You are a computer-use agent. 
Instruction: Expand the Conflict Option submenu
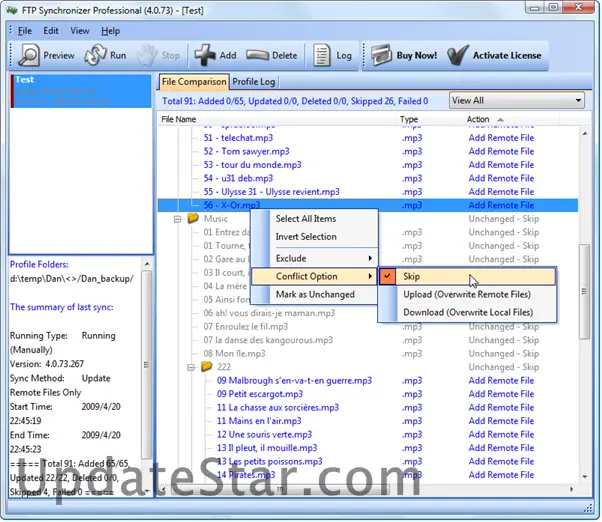pyautogui.click(x=315, y=276)
